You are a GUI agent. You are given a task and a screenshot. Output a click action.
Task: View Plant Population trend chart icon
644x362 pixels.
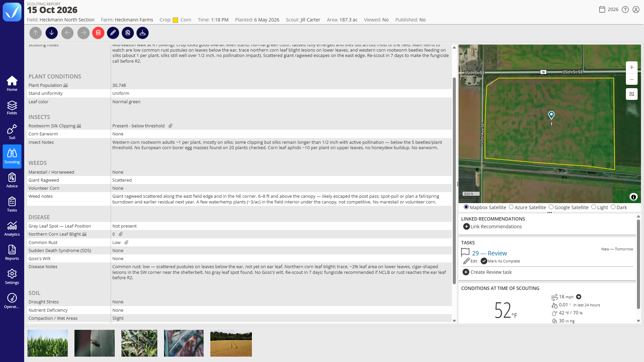coord(65,85)
